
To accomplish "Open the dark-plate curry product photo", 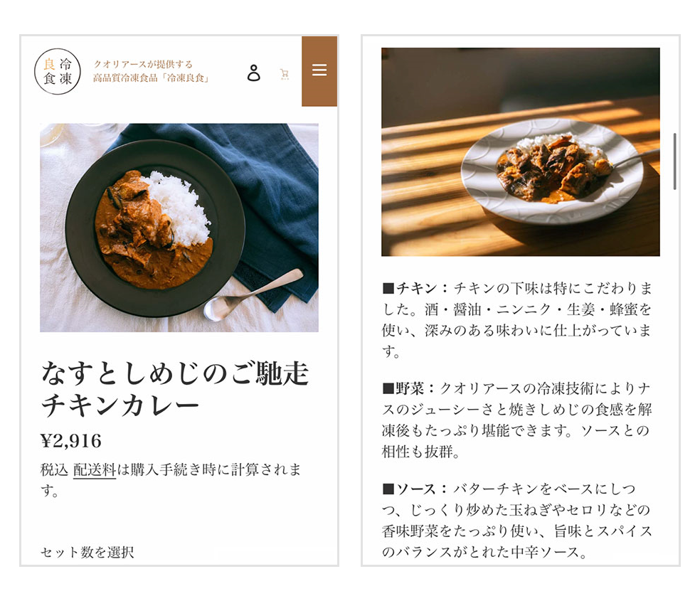I will click(179, 228).
